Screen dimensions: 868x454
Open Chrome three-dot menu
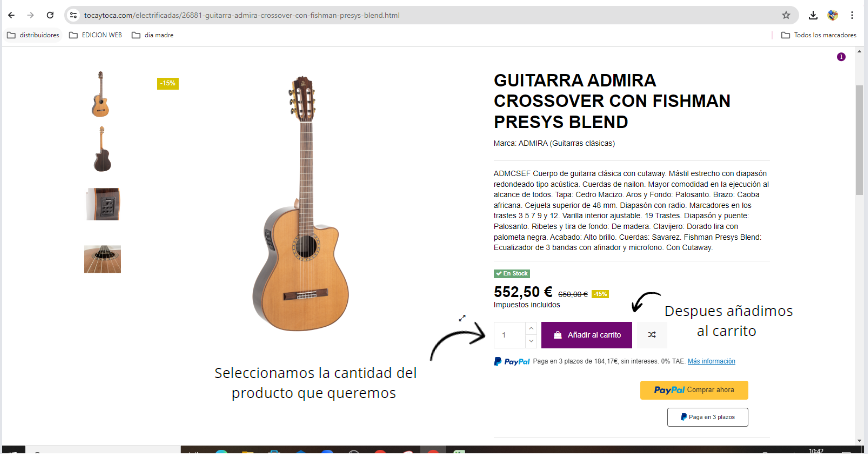point(852,16)
